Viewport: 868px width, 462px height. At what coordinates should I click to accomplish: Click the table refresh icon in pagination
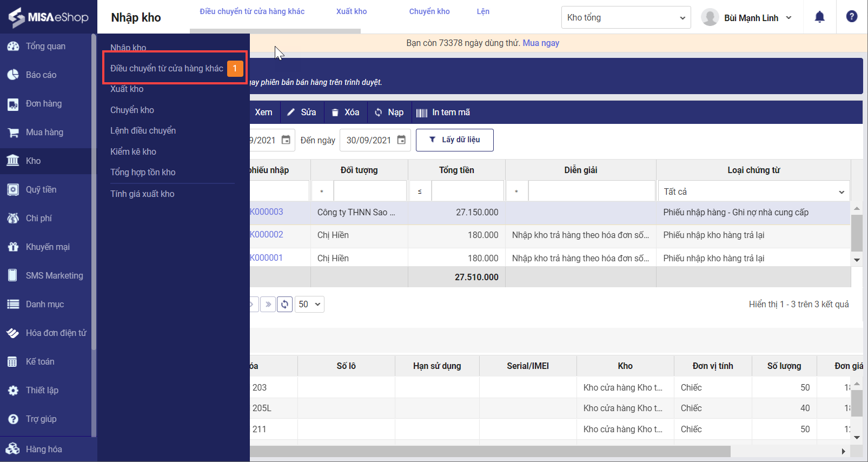pyautogui.click(x=284, y=304)
